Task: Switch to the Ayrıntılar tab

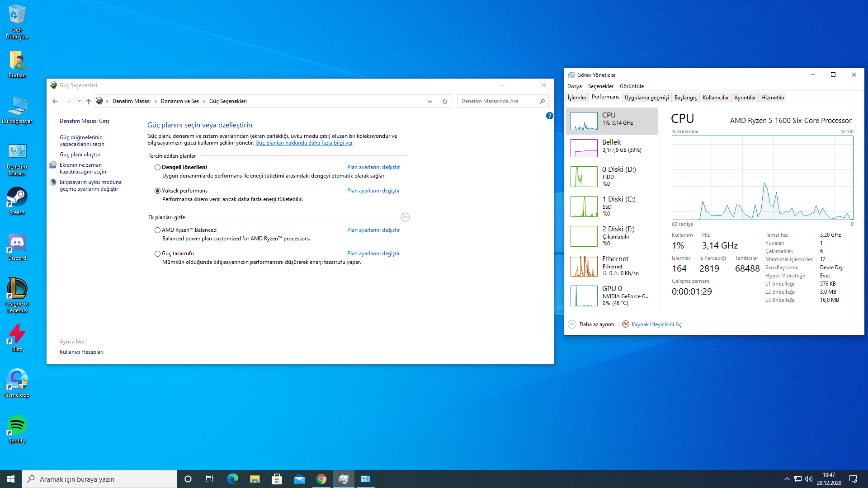Action: pyautogui.click(x=745, y=98)
